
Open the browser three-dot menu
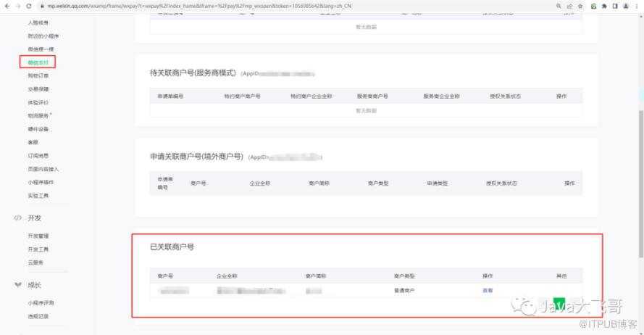tap(637, 6)
